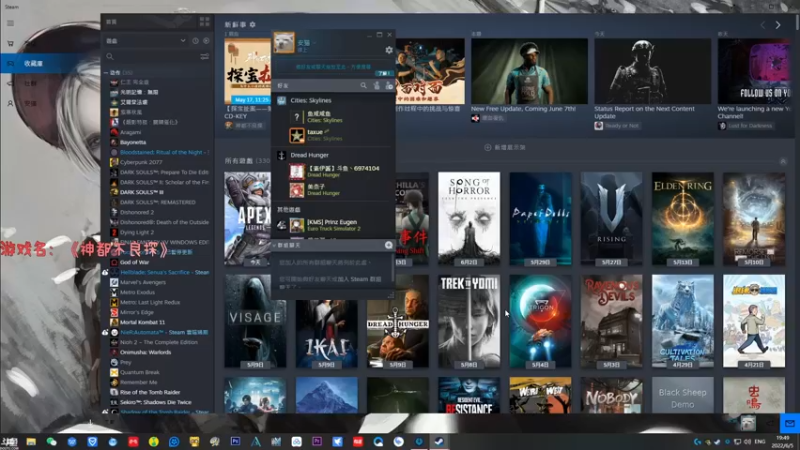This screenshot has width=800, height=450.
Task: Click the add shelf button
Action: pos(504,147)
